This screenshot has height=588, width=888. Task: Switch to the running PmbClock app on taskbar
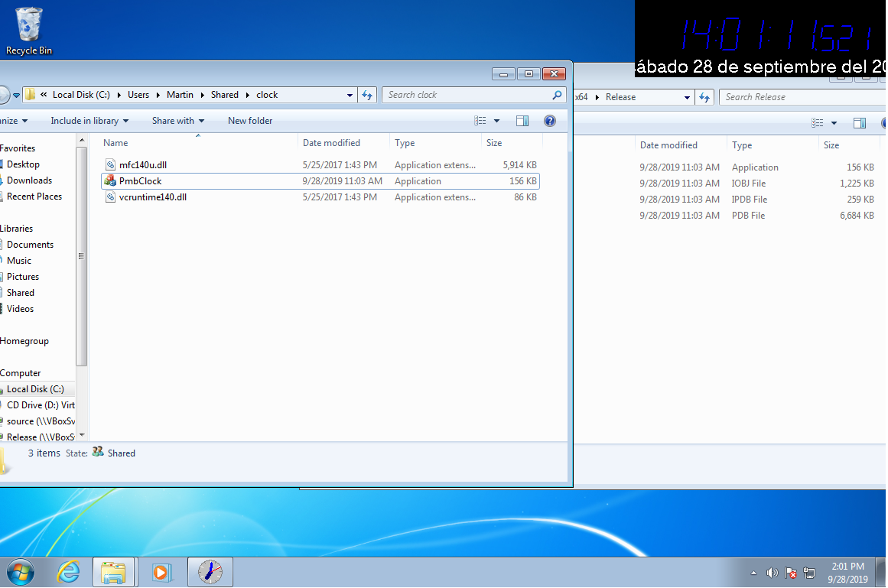coord(210,572)
